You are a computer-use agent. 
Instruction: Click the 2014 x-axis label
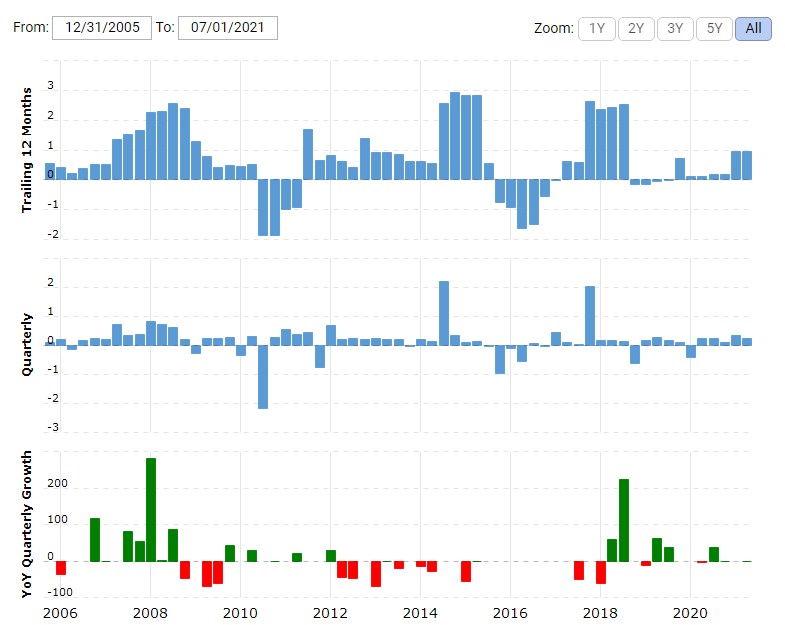tap(420, 613)
